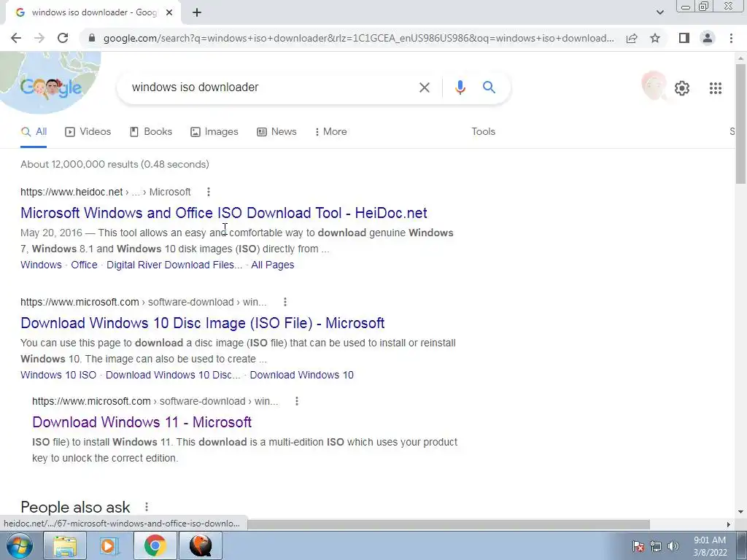Open the Windows Start button
This screenshot has height=560, width=747.
20,545
